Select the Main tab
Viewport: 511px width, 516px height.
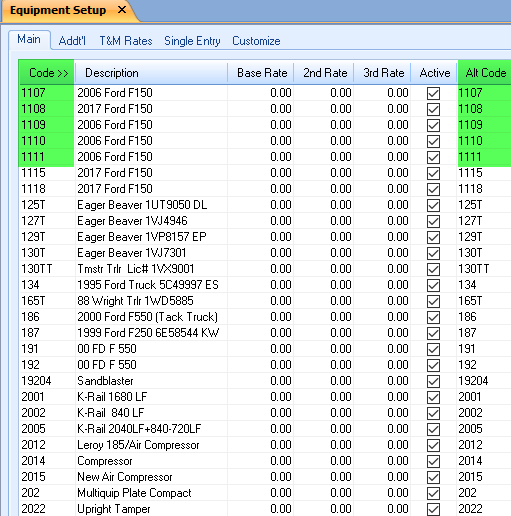[29, 39]
